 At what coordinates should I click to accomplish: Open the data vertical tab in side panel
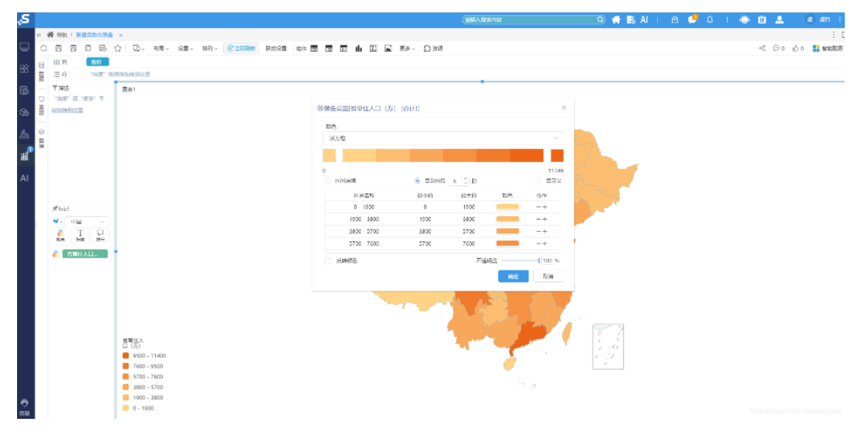point(42,71)
